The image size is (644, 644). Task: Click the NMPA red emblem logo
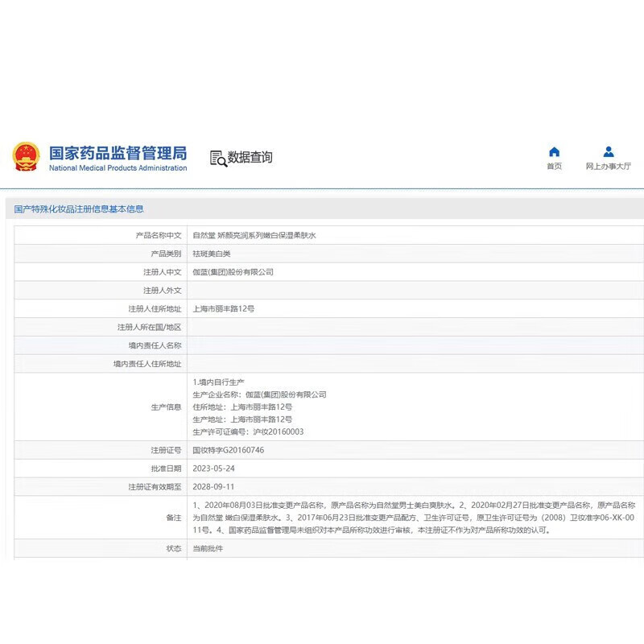tap(28, 155)
